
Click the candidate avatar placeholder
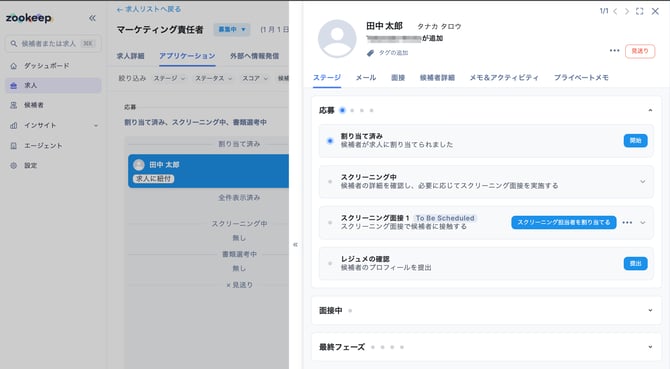click(x=337, y=38)
